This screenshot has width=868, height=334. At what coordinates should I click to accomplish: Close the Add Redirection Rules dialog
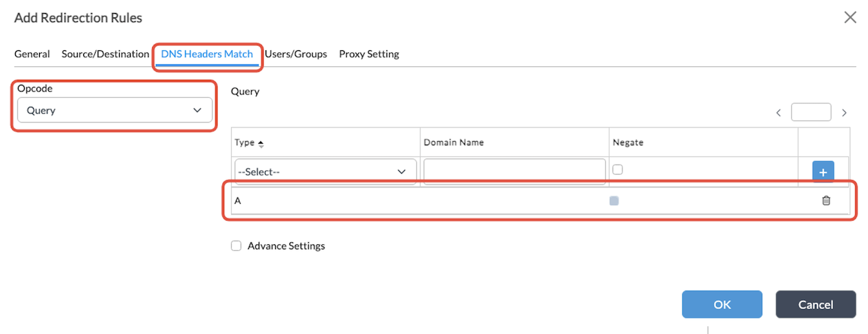click(850, 18)
